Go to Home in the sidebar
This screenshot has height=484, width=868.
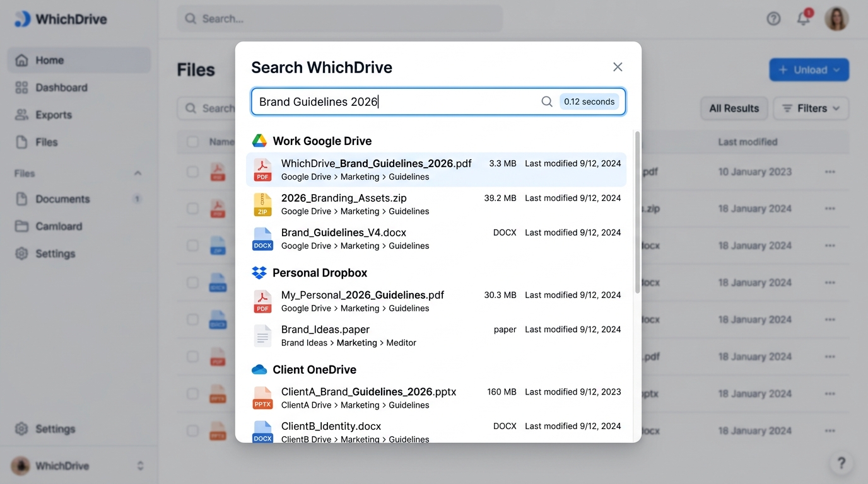[79, 60]
